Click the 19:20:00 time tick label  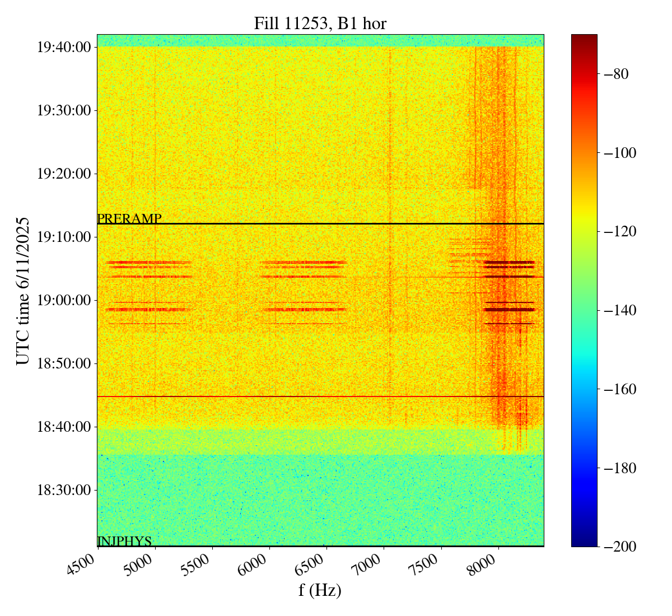(64, 174)
